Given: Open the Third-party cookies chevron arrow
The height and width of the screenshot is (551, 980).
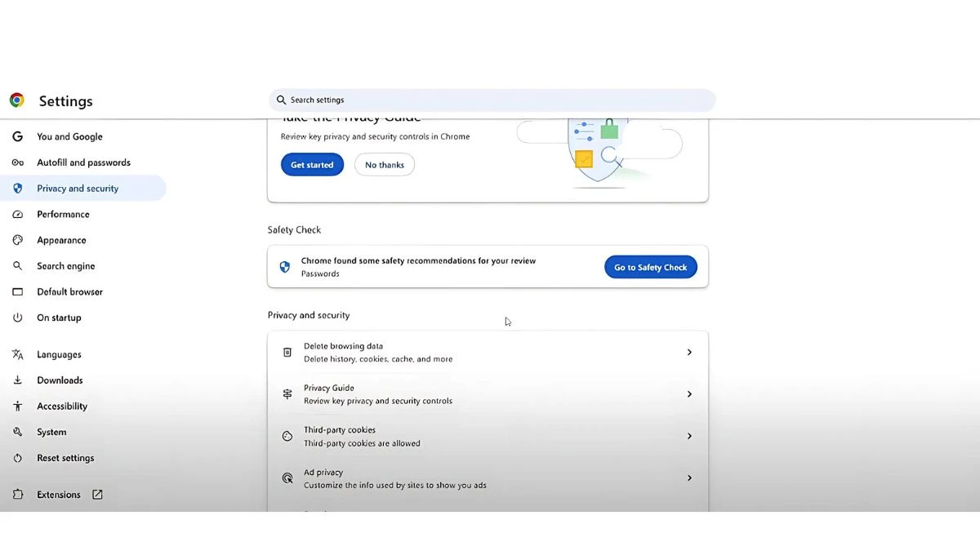Looking at the screenshot, I should pos(689,437).
